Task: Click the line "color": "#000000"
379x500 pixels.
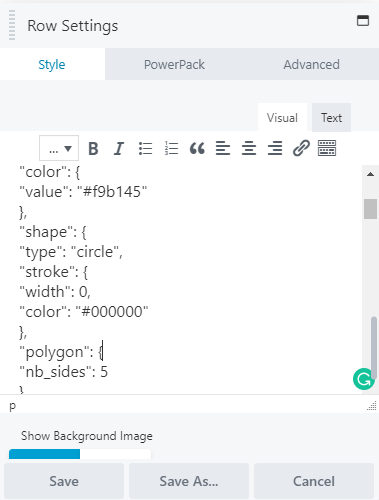Action: (84, 312)
